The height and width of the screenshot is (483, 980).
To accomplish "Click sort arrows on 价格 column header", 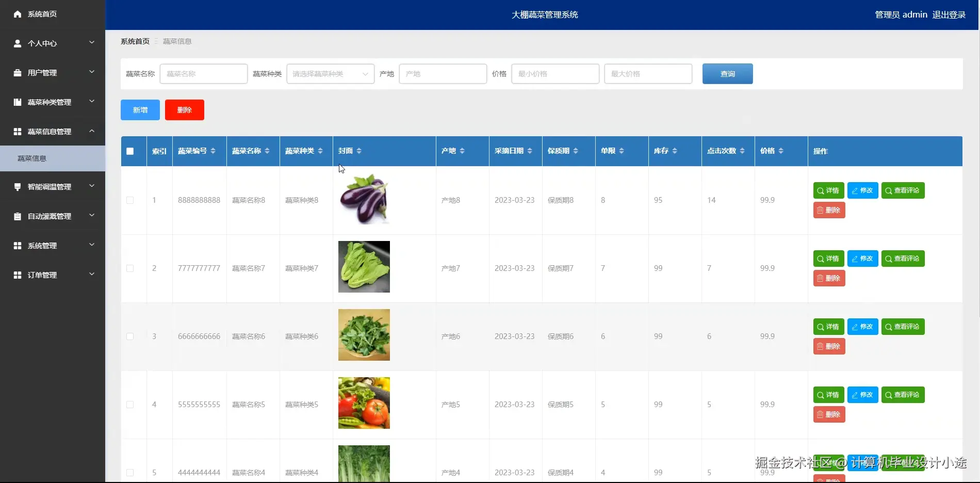I will point(780,151).
